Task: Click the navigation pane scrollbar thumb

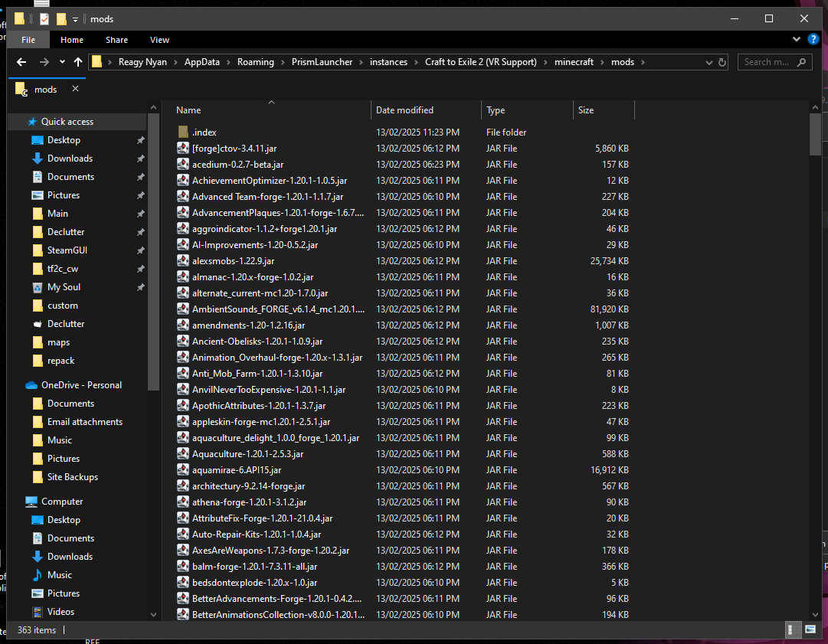Action: tap(153, 253)
